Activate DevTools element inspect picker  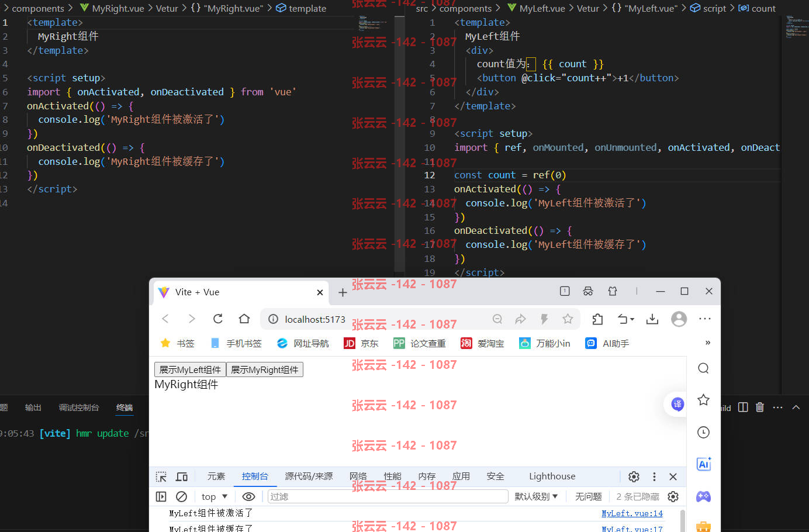coord(161,476)
